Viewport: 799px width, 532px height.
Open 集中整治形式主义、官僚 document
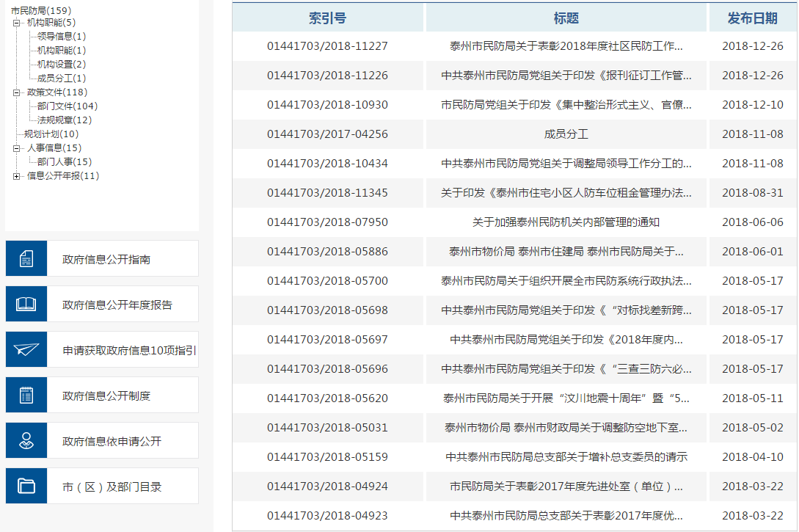pos(566,104)
